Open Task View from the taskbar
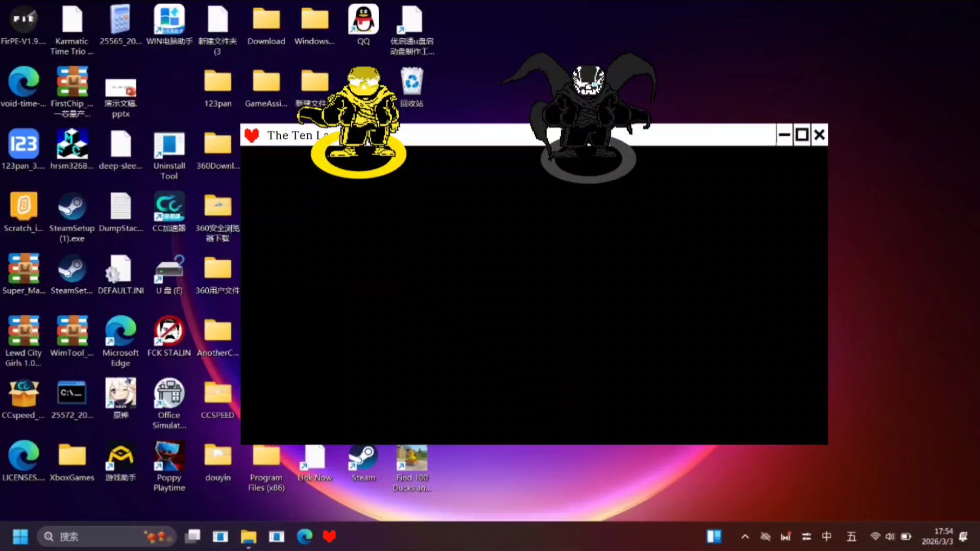Viewport: 980px width, 551px height. click(192, 537)
